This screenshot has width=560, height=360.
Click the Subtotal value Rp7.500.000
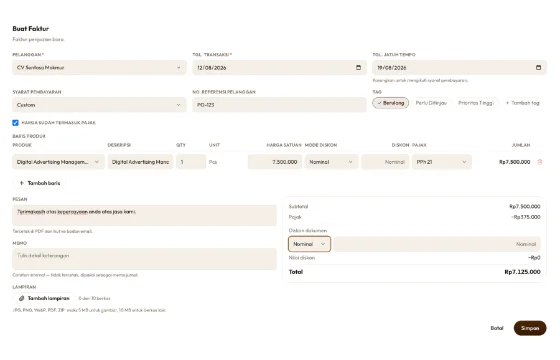pos(525,206)
